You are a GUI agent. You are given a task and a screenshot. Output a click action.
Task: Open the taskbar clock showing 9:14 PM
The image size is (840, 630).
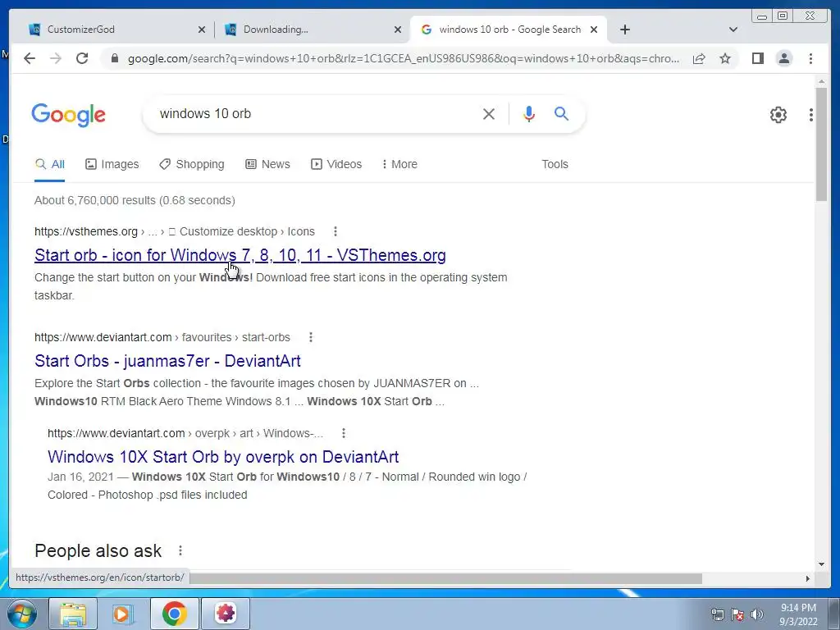point(798,614)
